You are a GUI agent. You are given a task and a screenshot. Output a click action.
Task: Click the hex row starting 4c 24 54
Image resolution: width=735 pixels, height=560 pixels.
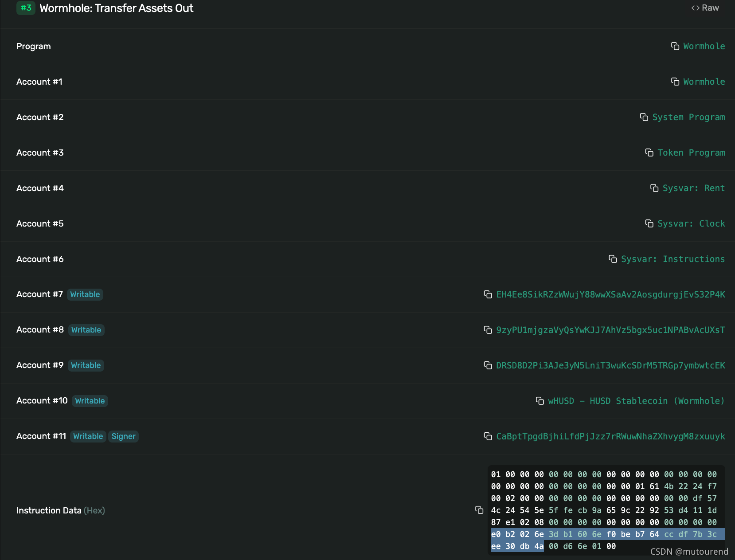pyautogui.click(x=604, y=510)
